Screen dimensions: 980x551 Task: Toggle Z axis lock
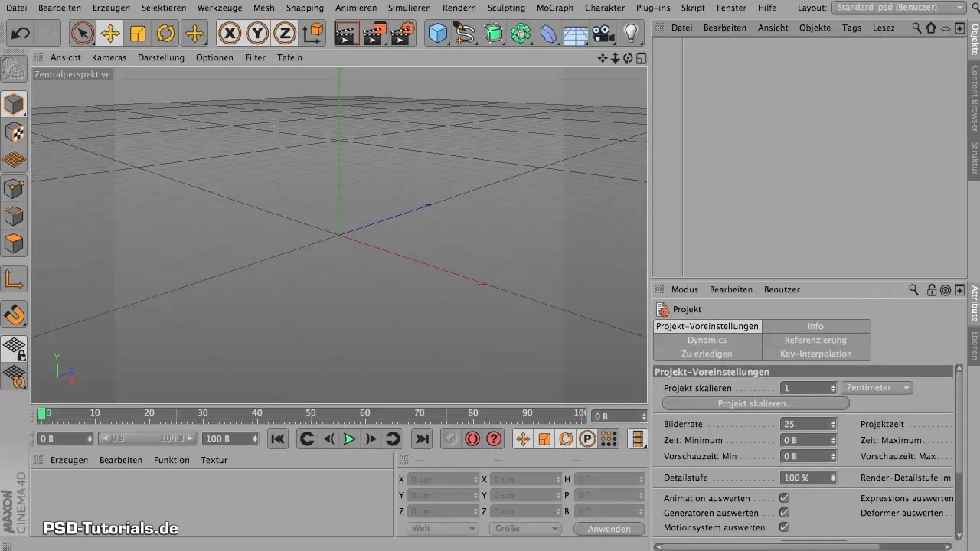pyautogui.click(x=285, y=34)
